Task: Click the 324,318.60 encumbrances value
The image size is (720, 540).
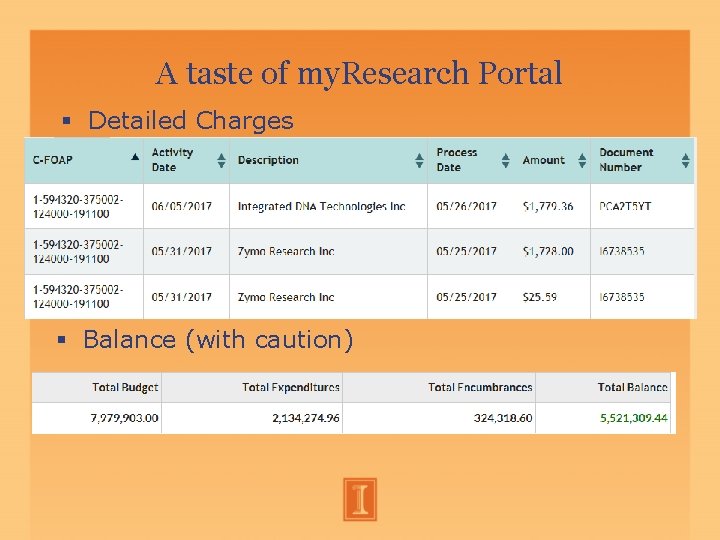Action: [503, 418]
